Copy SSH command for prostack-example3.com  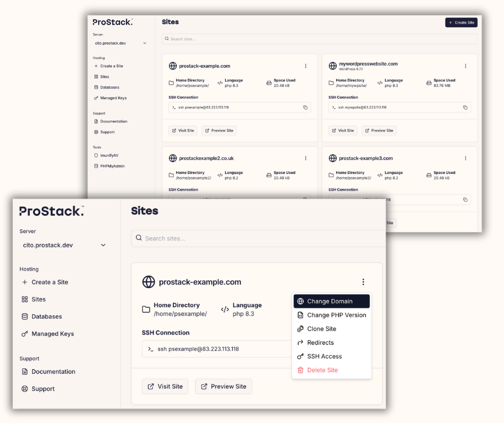pos(465,200)
